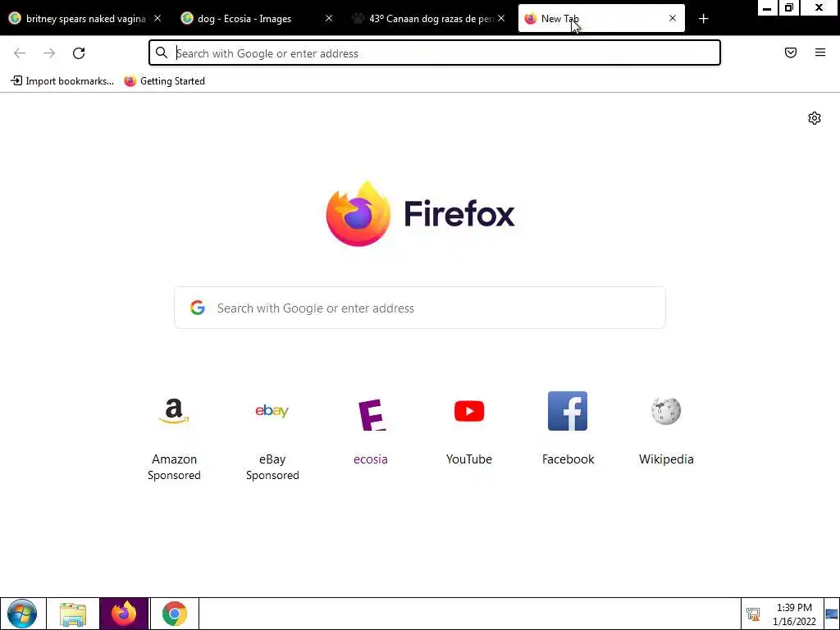Go forward with the forward arrow

(x=49, y=53)
